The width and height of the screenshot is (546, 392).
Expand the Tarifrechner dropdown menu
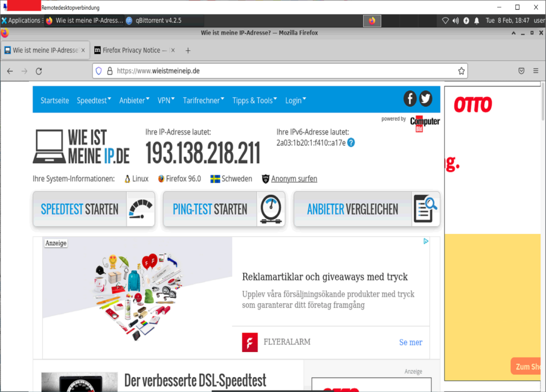[204, 101]
